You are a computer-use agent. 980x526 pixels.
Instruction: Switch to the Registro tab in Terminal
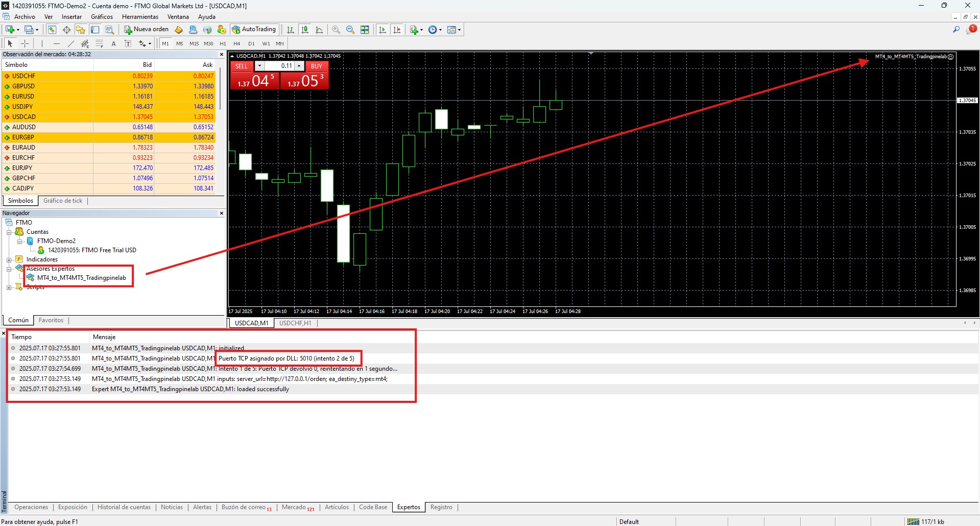coord(441,507)
